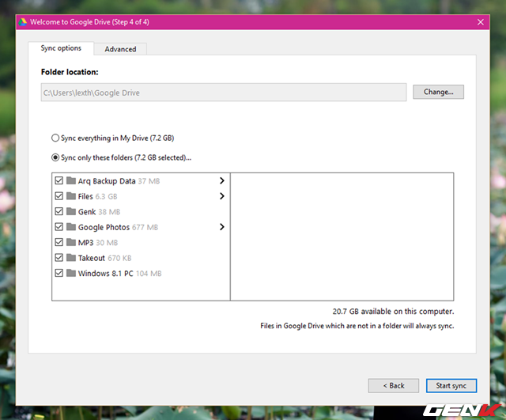This screenshot has width=506, height=420.
Task: Uncheck the MP3 folder checkbox
Action: pos(59,243)
